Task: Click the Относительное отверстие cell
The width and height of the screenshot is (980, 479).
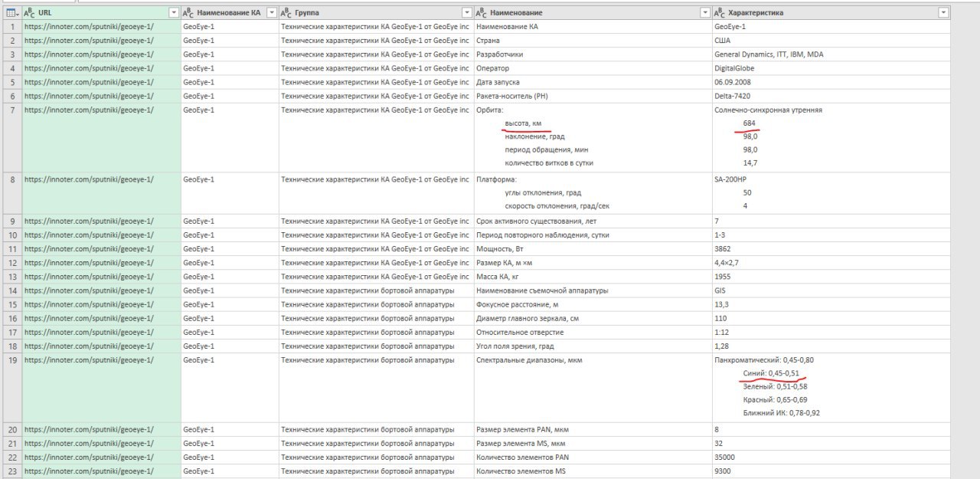Action: (592, 332)
